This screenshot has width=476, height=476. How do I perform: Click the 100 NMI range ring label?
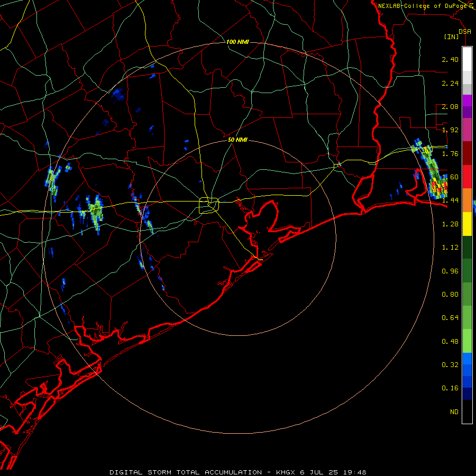pyautogui.click(x=237, y=42)
